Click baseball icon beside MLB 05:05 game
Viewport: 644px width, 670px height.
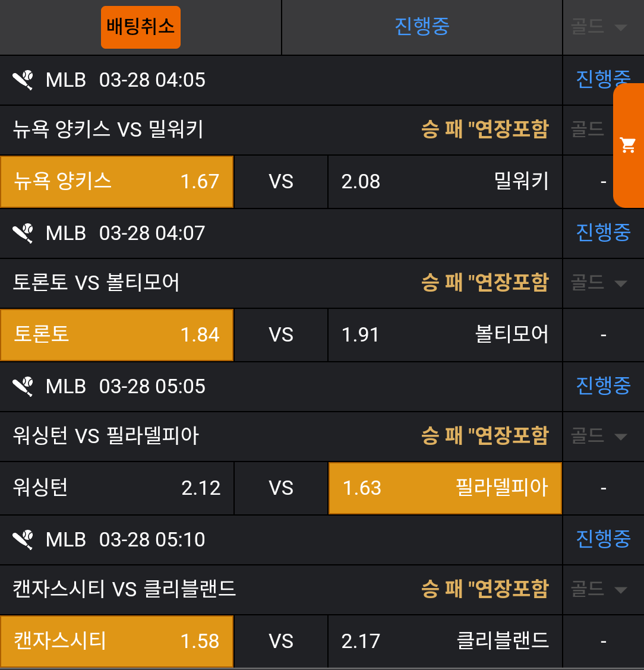[x=23, y=386]
